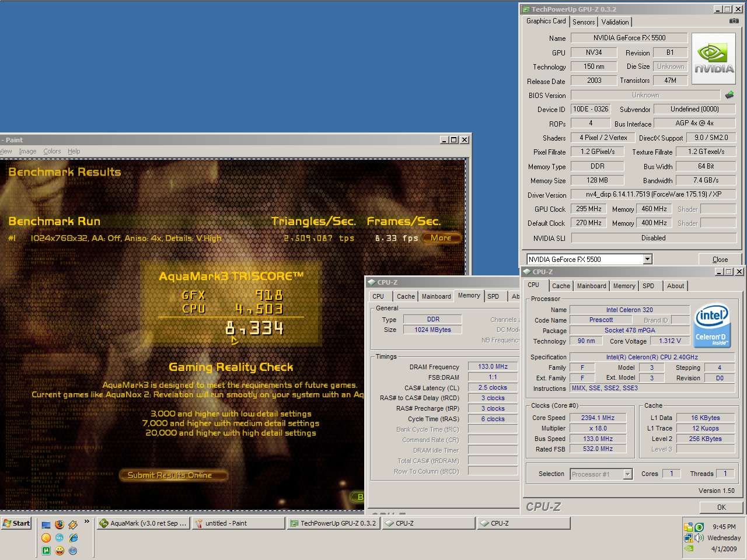Click the GPU Clock value 295 MHz

[589, 209]
